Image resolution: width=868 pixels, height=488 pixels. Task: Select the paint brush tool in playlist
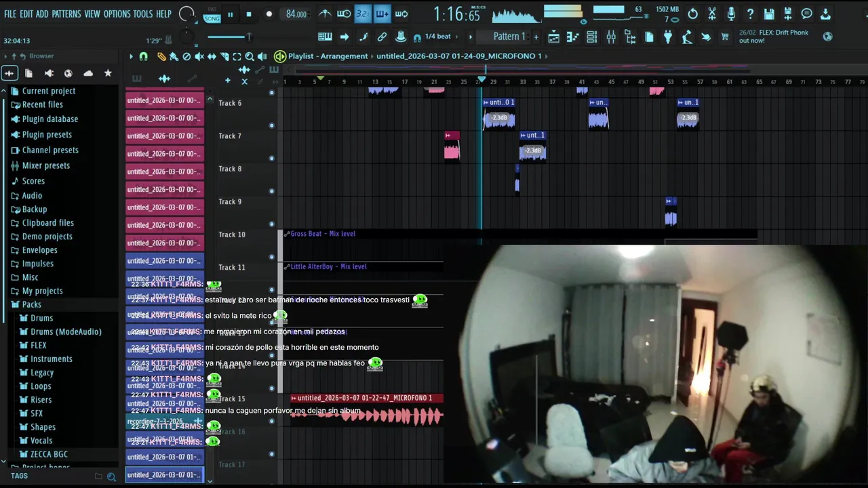[174, 56]
